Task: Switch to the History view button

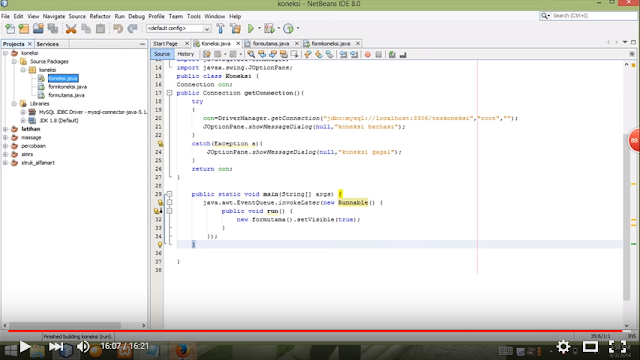Action: (186, 54)
